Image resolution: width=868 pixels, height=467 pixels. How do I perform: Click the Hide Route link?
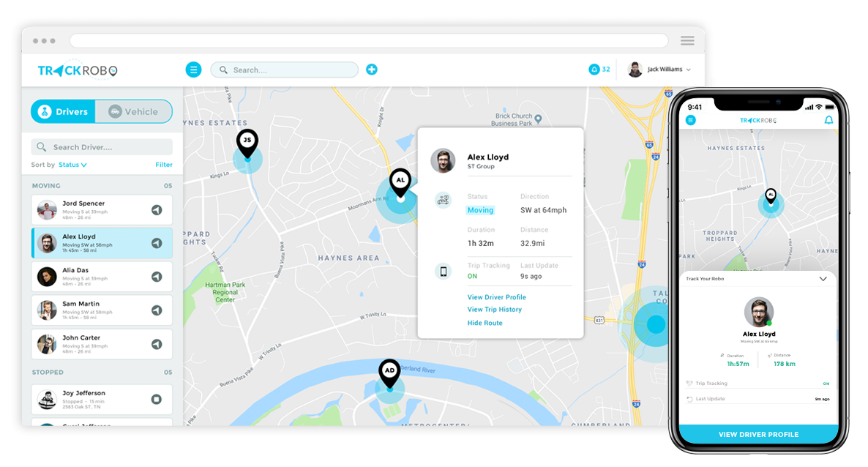(x=484, y=323)
